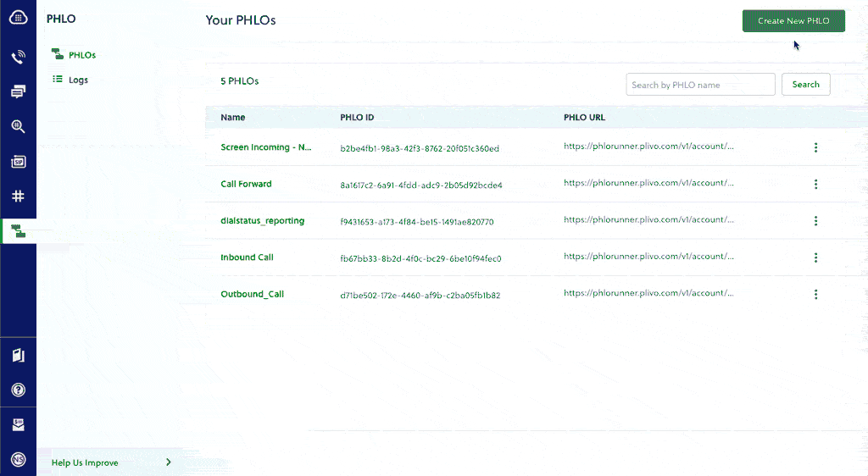Open options menu for Screen Incoming row

815,147
